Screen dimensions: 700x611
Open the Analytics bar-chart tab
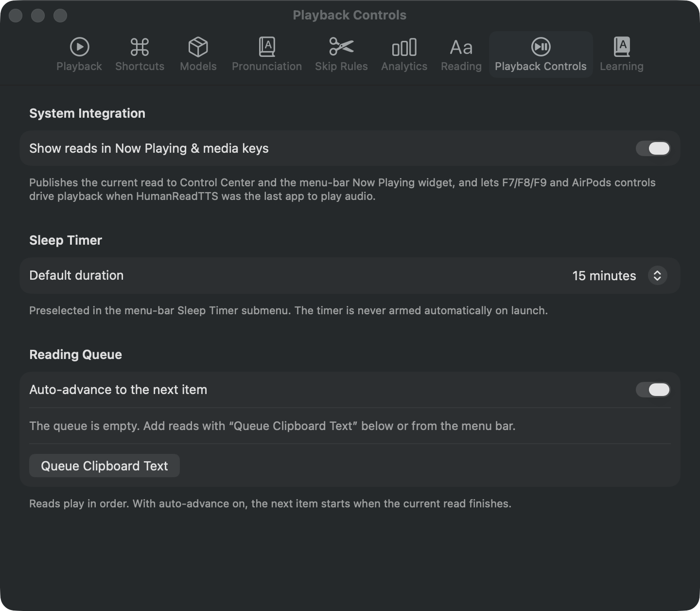(x=404, y=54)
